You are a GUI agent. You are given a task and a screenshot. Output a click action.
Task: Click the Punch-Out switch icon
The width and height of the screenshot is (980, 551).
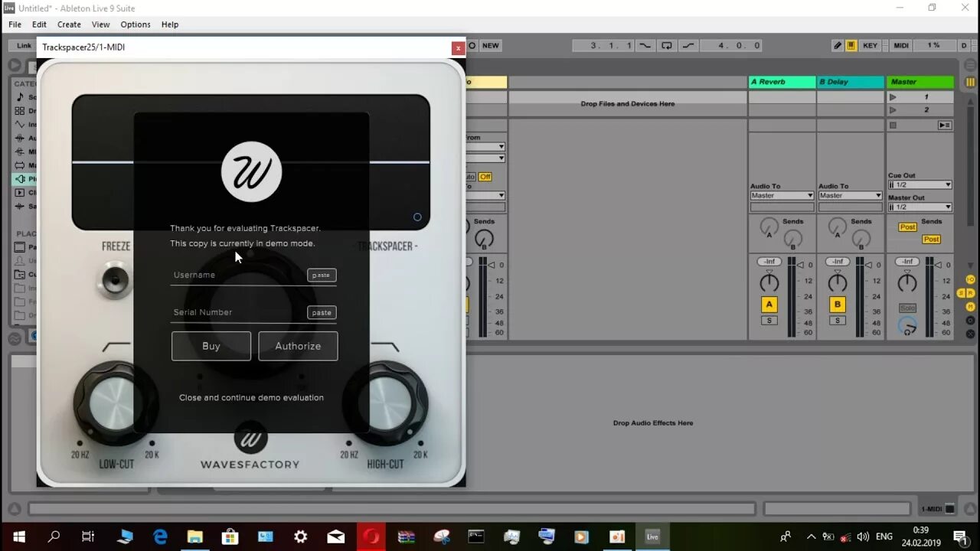click(688, 45)
